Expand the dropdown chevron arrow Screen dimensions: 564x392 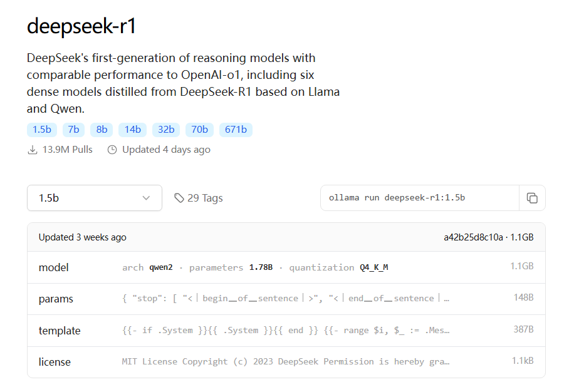pos(146,198)
